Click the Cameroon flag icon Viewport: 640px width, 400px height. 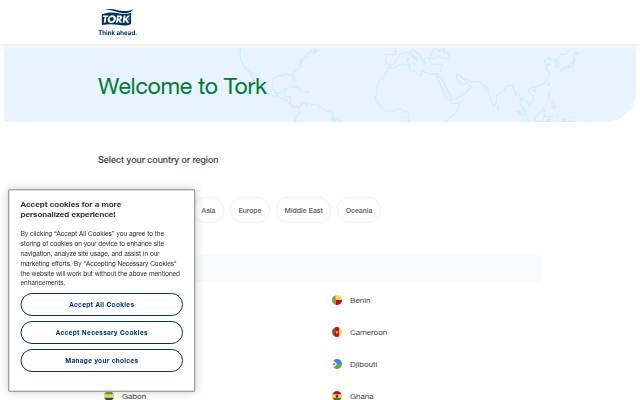(x=337, y=332)
